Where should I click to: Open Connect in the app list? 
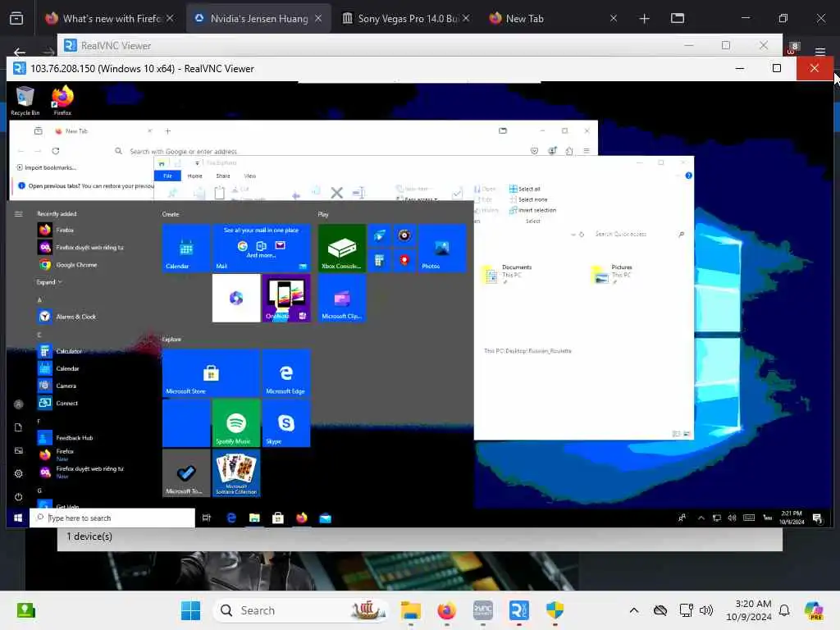(x=58, y=403)
